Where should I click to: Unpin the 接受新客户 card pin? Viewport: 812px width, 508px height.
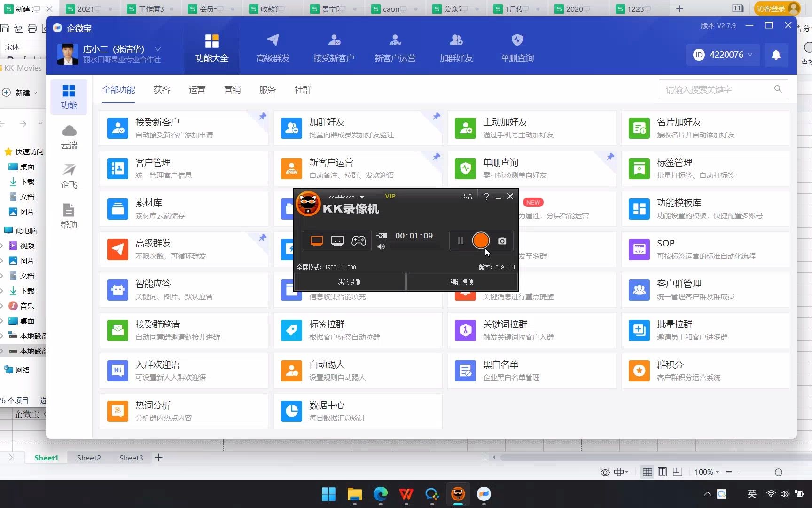pos(262,116)
